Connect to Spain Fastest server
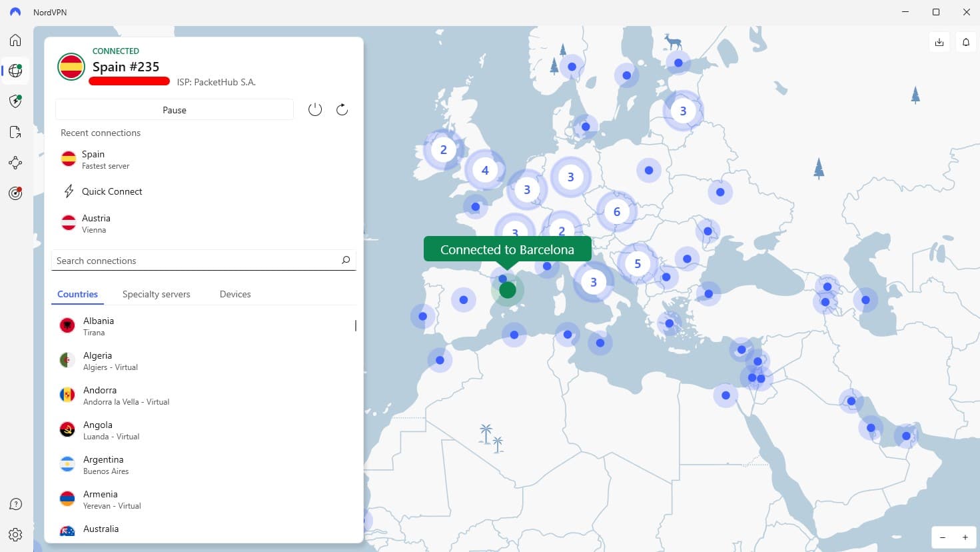This screenshot has height=552, width=980. [204, 159]
